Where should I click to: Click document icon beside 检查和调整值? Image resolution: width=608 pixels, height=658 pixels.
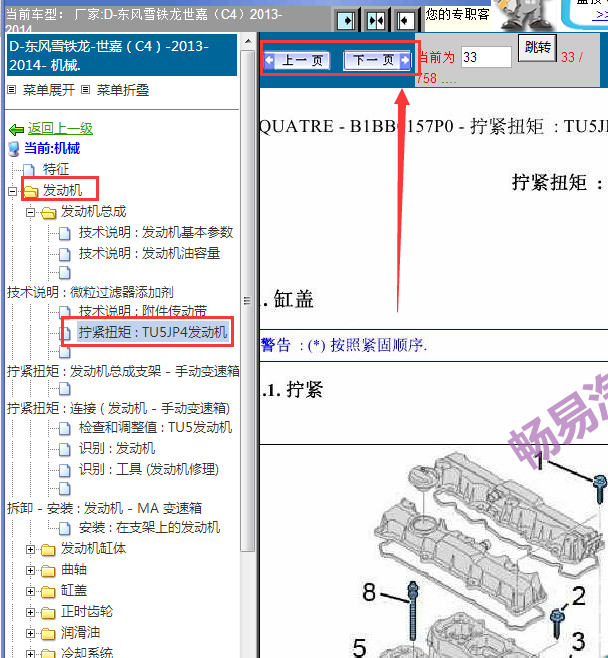pos(65,428)
